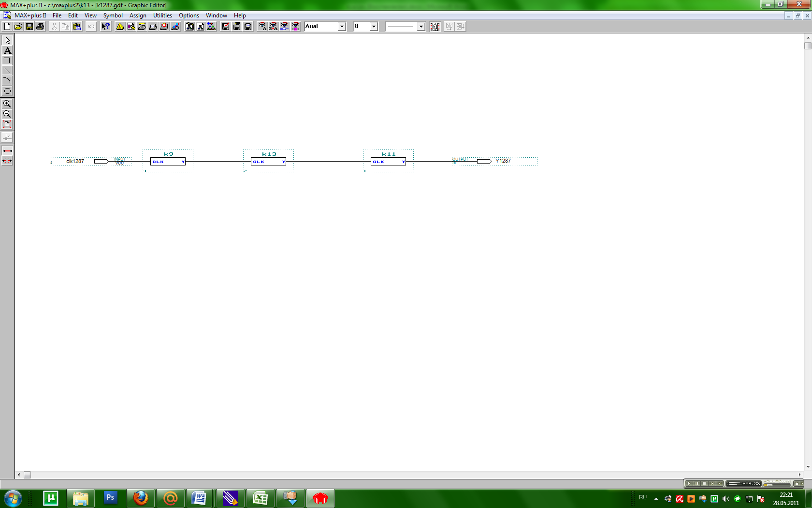
Task: Open the View menu
Action: (x=90, y=15)
